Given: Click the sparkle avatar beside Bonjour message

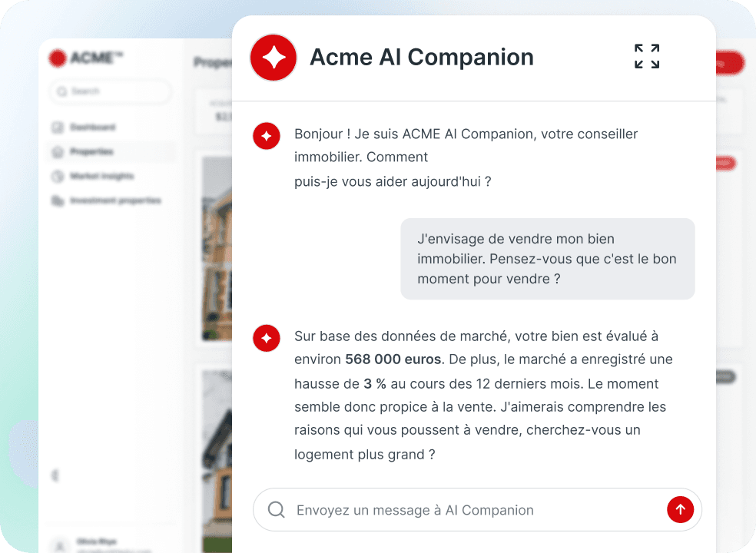Looking at the screenshot, I should 266,136.
